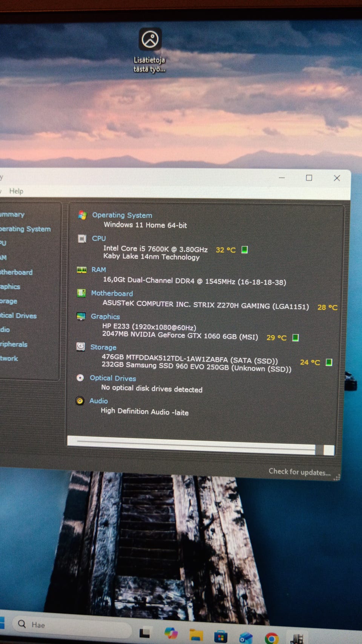Viewport: 362px width, 644px height.
Task: Click the 476GB MTFDDAK512TDL drive line
Action: point(190,359)
